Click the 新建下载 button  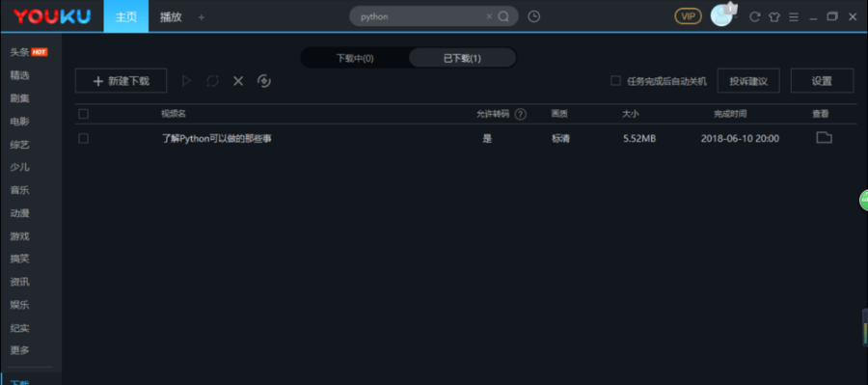coord(122,81)
